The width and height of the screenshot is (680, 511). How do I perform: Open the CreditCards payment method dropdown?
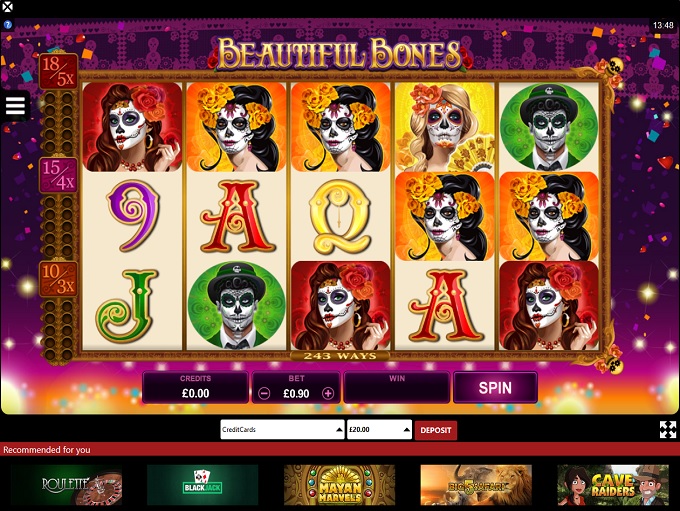pyautogui.click(x=282, y=429)
